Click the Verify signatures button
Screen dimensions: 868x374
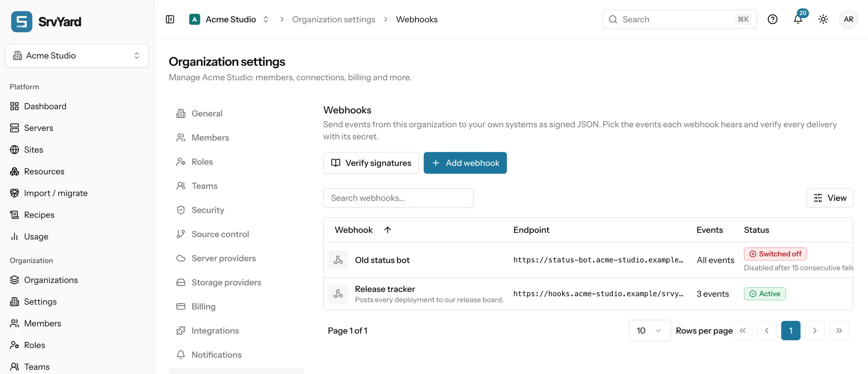(371, 163)
